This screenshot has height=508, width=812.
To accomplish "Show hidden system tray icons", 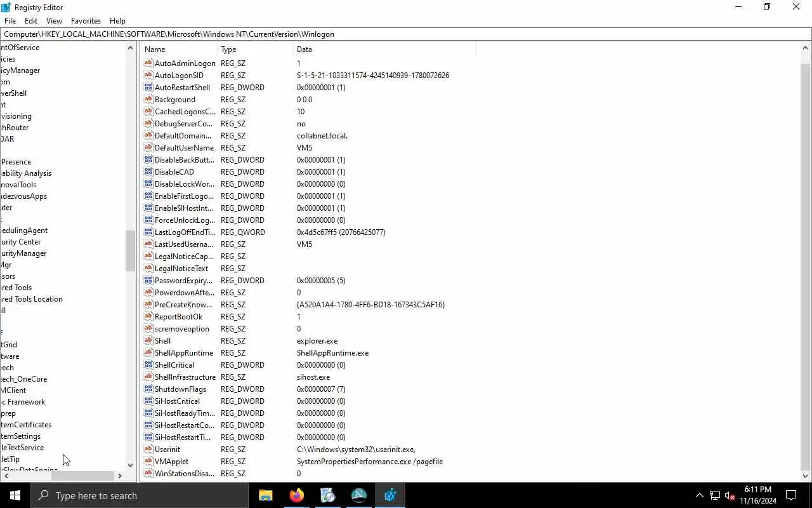I will pyautogui.click(x=700, y=495).
